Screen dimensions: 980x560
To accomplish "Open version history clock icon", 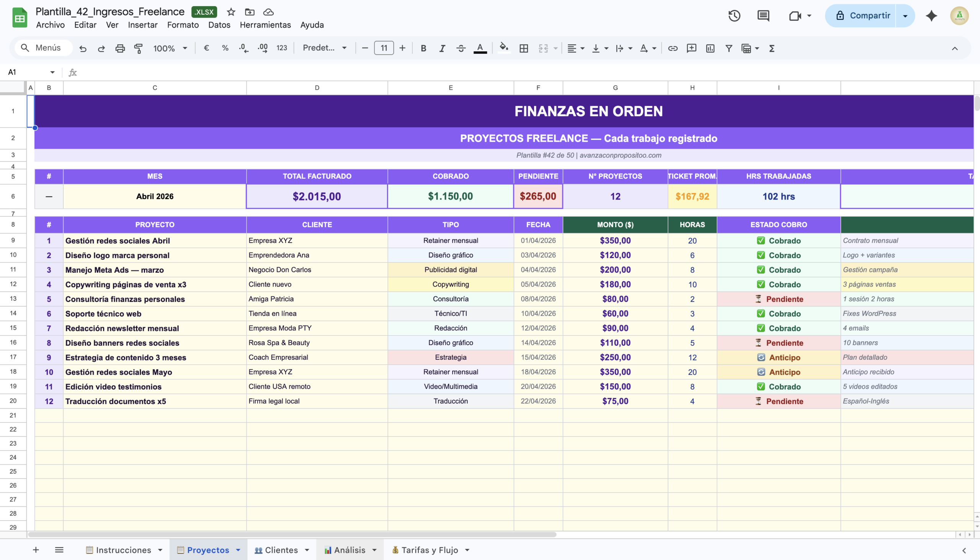I will coord(734,16).
